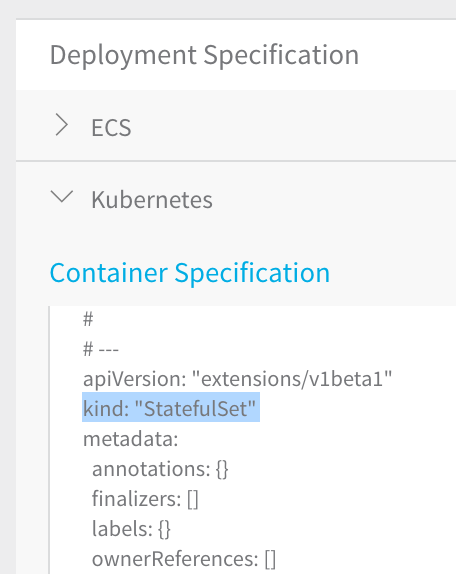
Task: Click the first '#' comment line
Action: (88, 319)
